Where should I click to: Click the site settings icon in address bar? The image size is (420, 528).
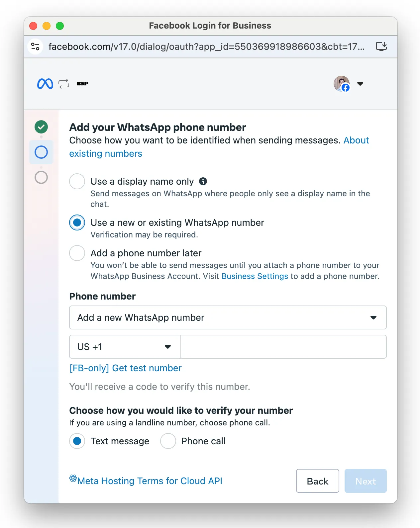[35, 46]
